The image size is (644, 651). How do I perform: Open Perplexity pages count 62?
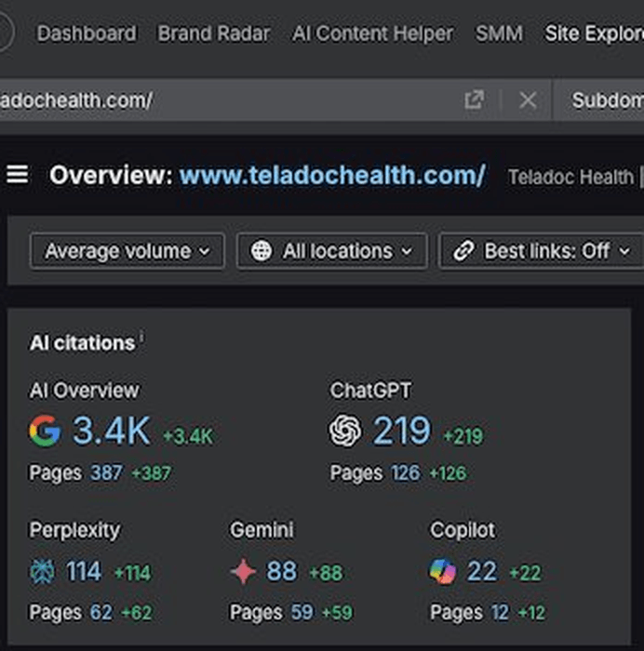(x=101, y=613)
